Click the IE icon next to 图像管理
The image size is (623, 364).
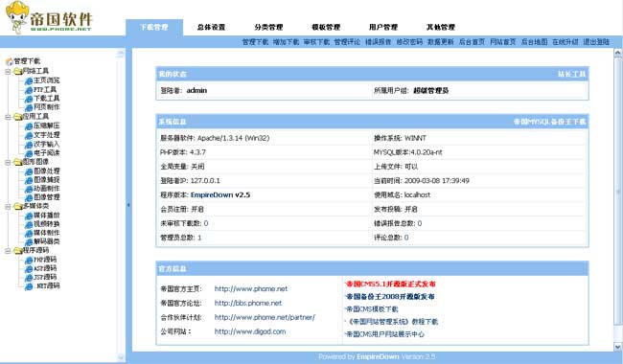[29, 197]
